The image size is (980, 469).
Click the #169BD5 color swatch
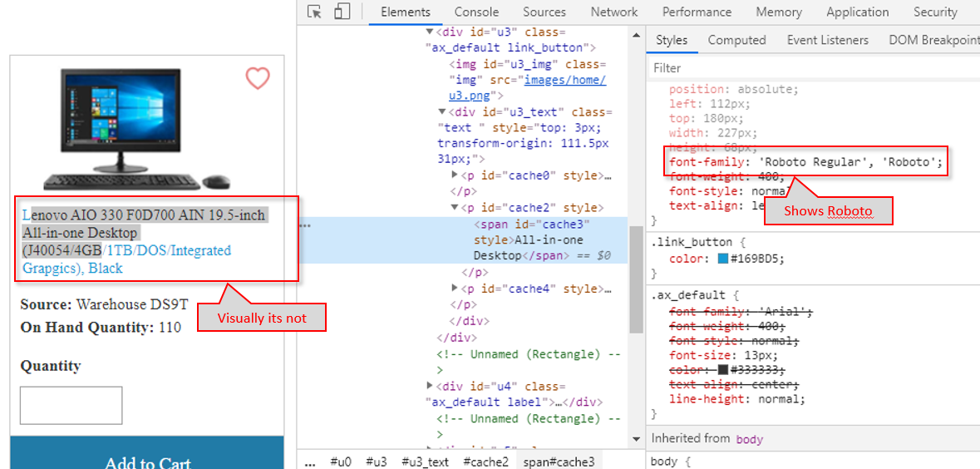(x=725, y=259)
